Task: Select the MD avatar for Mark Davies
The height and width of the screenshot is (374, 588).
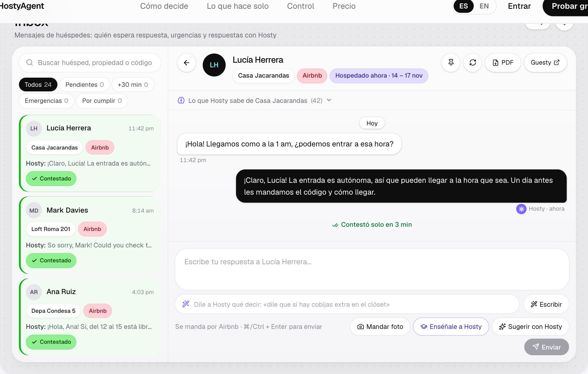Action: pyautogui.click(x=34, y=210)
